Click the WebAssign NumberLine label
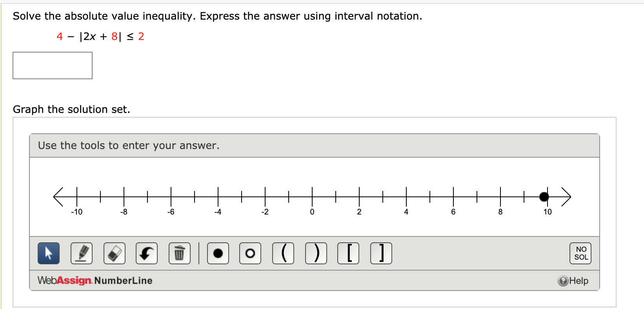 (95, 280)
